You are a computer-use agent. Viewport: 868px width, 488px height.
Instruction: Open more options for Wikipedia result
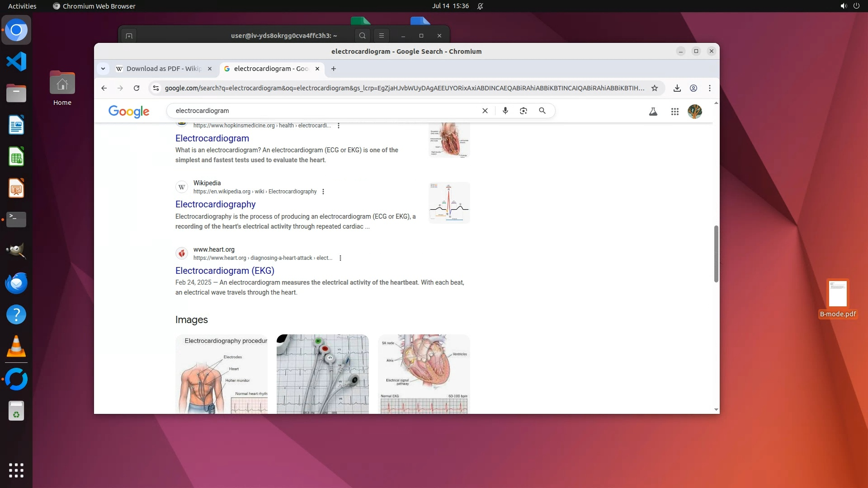click(323, 192)
